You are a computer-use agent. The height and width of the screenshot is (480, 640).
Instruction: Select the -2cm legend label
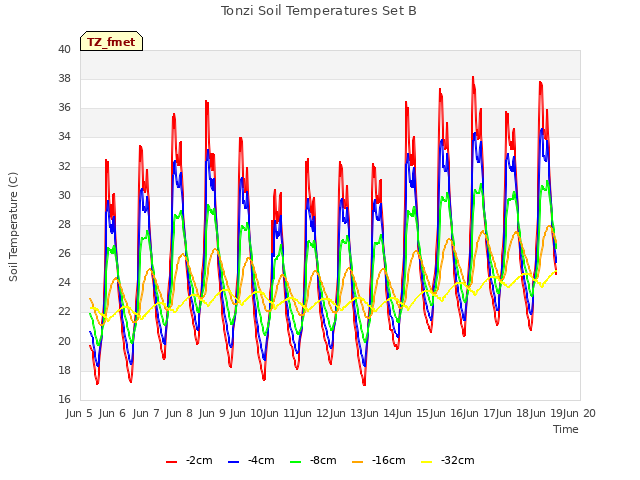(x=199, y=461)
